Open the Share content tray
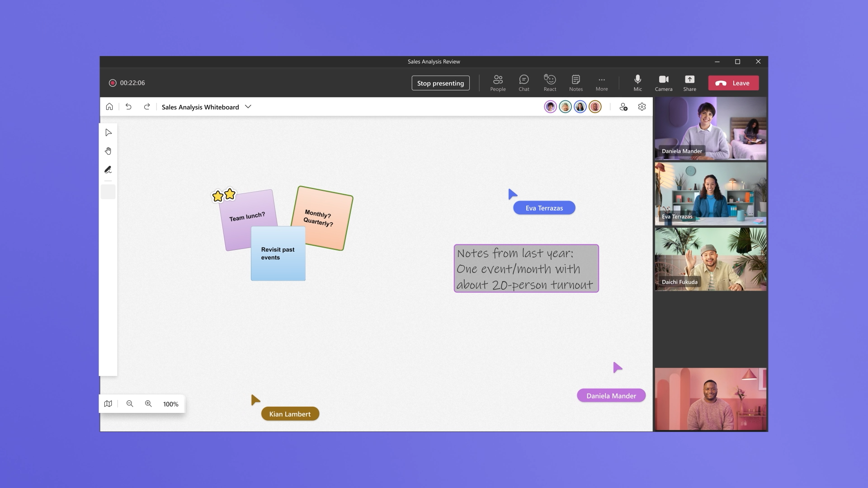868x488 pixels. point(689,83)
